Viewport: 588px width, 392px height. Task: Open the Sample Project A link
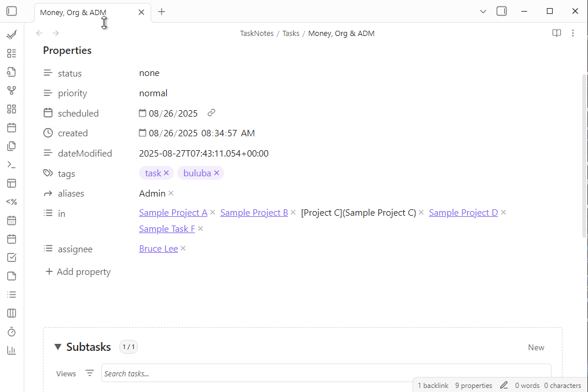[x=173, y=212]
